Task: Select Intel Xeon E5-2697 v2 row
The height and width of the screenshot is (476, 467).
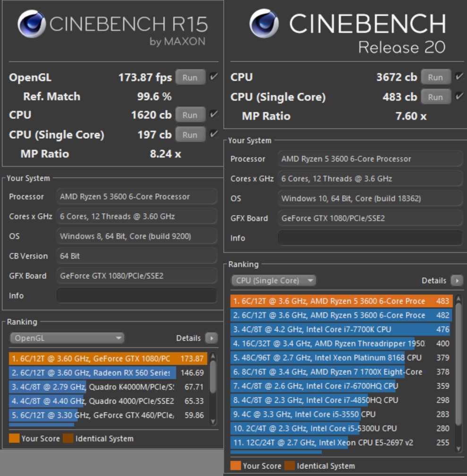Action: [x=341, y=443]
